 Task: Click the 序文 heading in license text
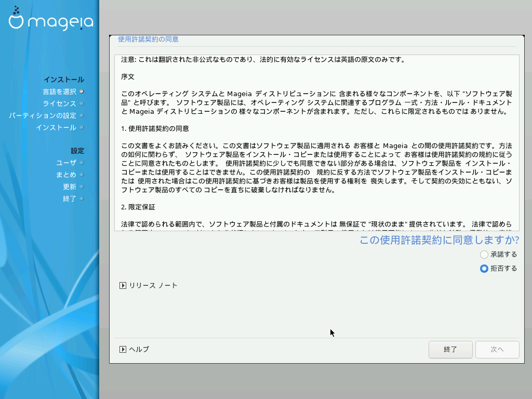click(x=128, y=77)
